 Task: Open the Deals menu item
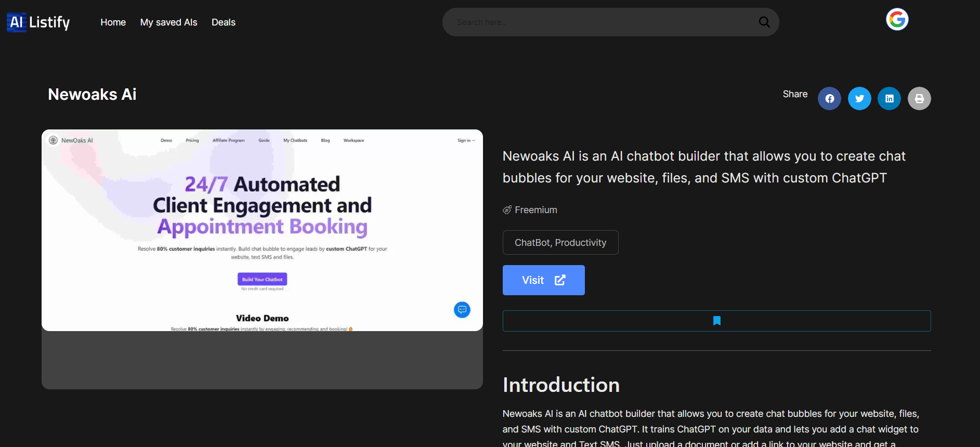click(x=224, y=22)
